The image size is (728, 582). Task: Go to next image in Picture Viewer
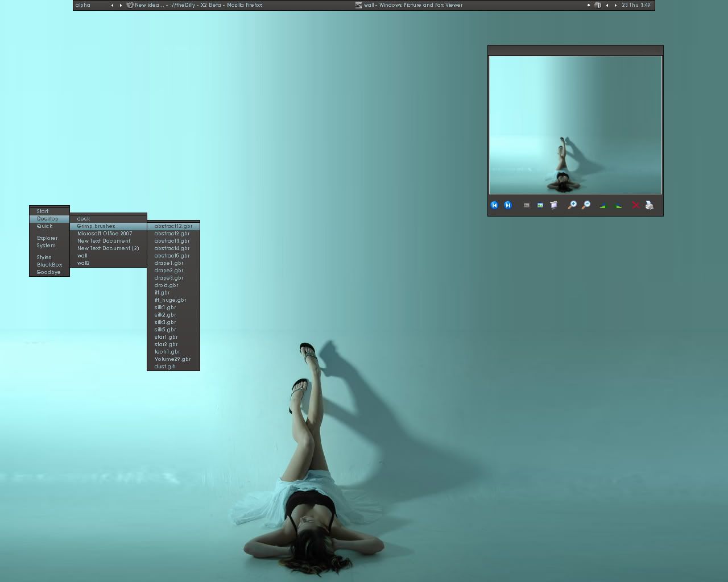click(x=508, y=205)
